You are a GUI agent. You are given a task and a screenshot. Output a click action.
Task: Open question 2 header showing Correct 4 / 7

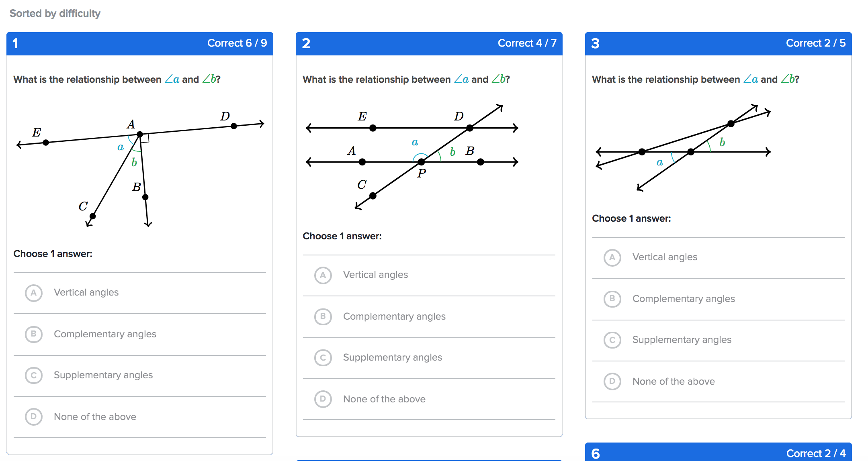pos(429,43)
